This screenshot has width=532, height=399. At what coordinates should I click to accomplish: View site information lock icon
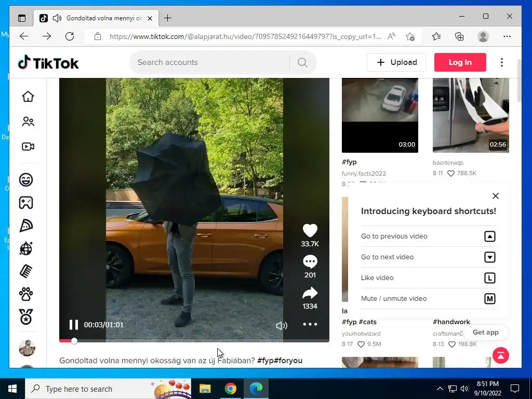coord(98,36)
